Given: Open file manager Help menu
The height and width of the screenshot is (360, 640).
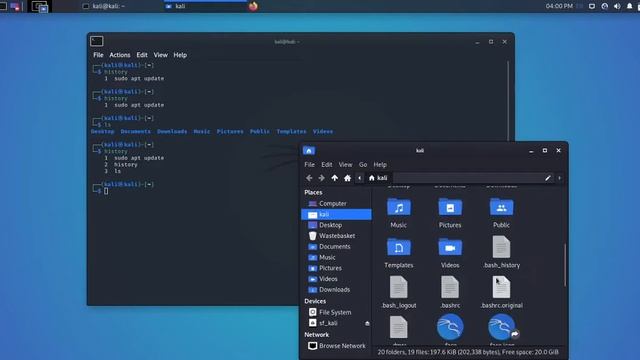Looking at the screenshot, I should click(380, 164).
